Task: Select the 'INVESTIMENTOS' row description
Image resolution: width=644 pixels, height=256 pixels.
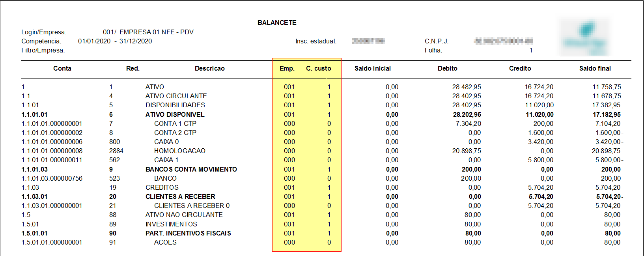Action: pos(171,224)
